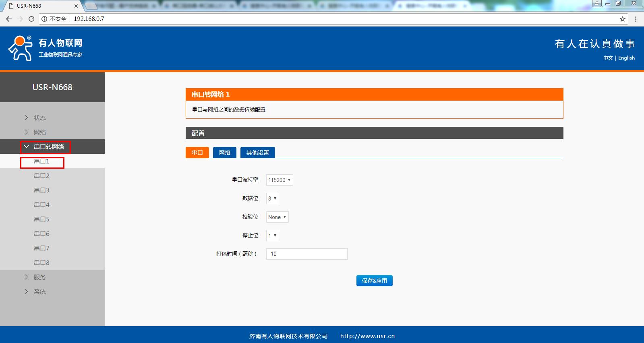The image size is (644, 343).
Task: Open the parity None dropdown
Action: [277, 217]
